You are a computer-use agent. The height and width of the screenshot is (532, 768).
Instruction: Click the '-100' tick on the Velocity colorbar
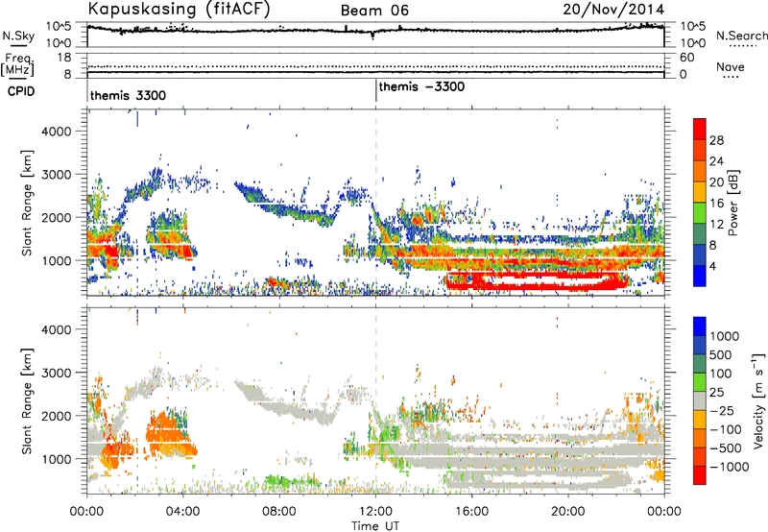click(x=726, y=429)
